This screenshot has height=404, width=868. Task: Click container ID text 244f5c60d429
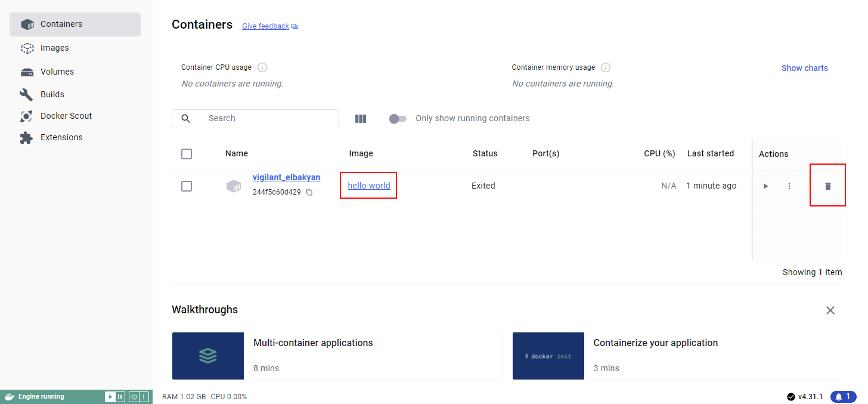point(277,192)
